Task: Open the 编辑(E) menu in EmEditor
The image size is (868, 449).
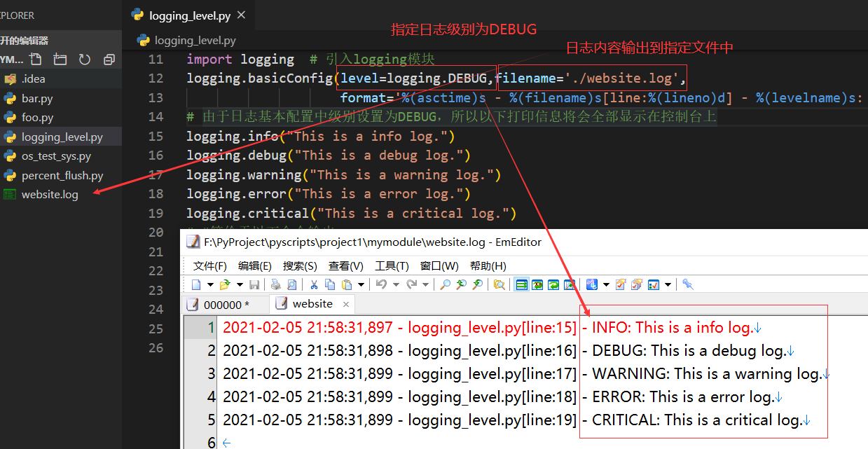Action: click(255, 266)
